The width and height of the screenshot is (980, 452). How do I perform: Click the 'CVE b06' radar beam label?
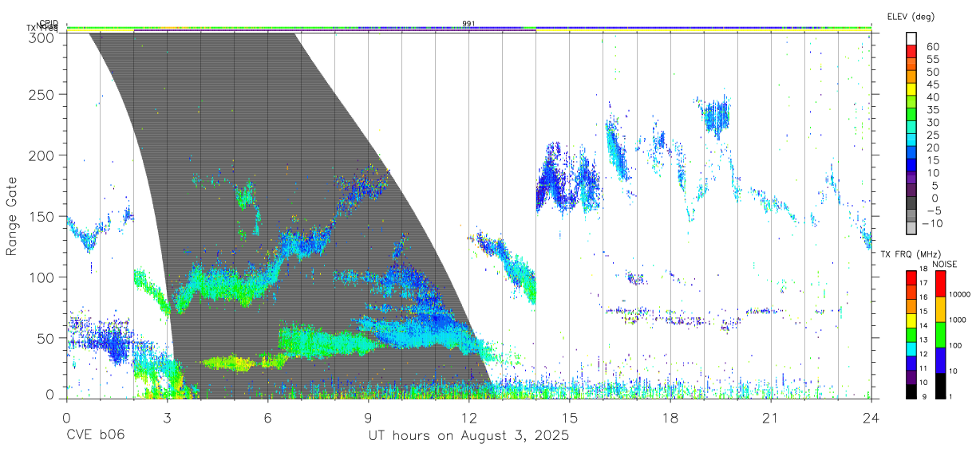coord(94,436)
